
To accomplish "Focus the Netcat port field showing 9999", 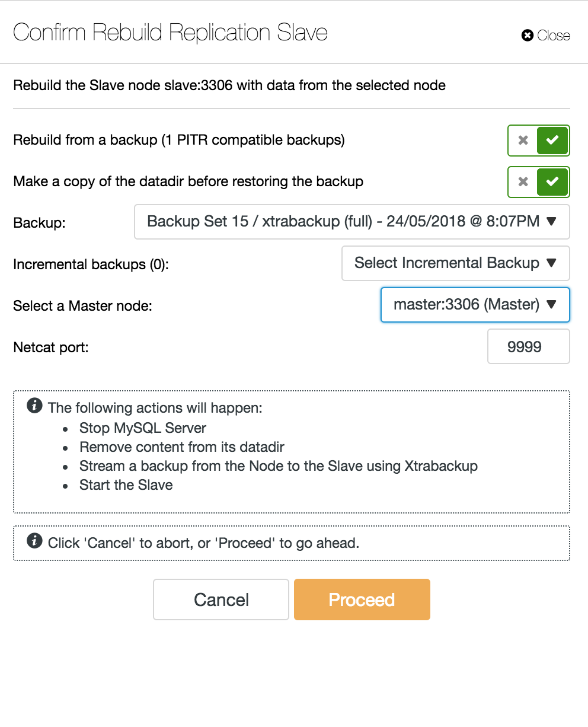I will (529, 346).
